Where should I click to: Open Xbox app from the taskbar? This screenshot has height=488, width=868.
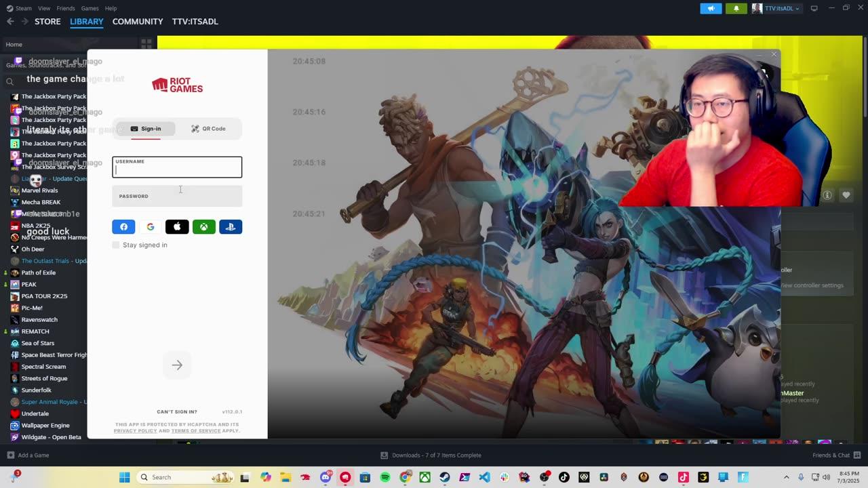(x=425, y=477)
